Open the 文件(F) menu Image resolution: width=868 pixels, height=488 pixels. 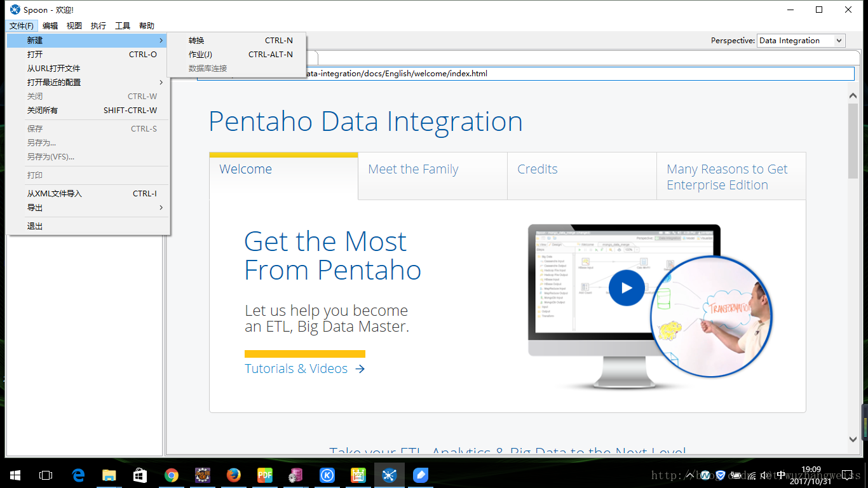point(22,26)
